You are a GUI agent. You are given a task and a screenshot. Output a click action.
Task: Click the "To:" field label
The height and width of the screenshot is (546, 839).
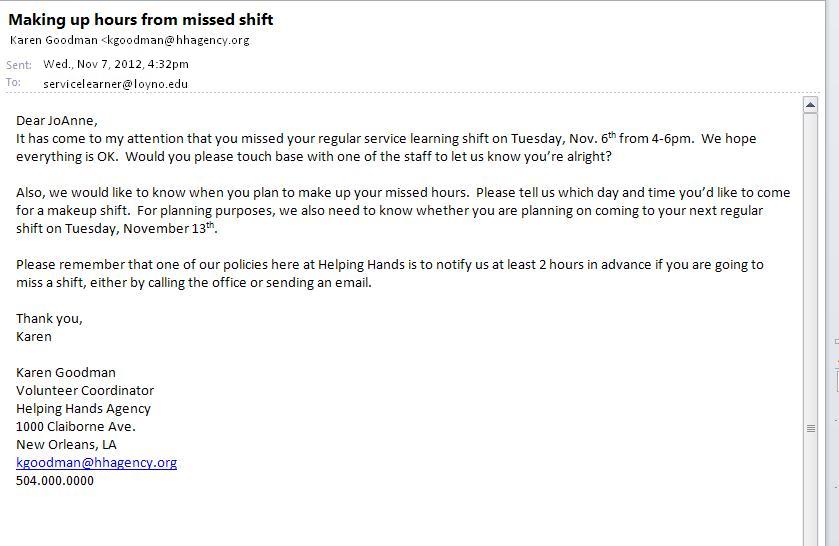(13, 83)
